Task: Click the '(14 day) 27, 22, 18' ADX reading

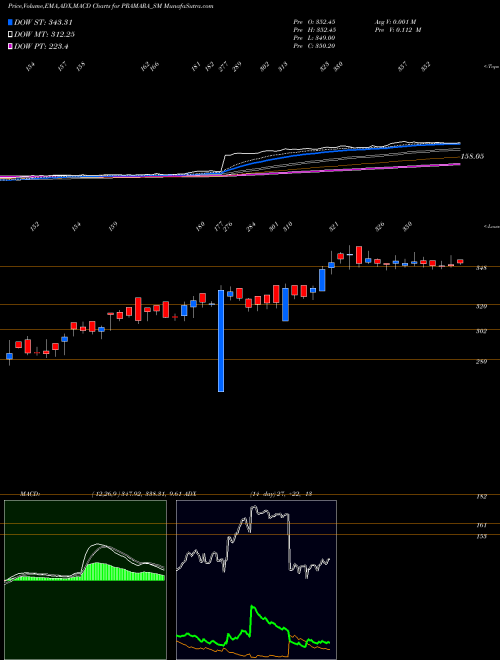Action: 281,494
